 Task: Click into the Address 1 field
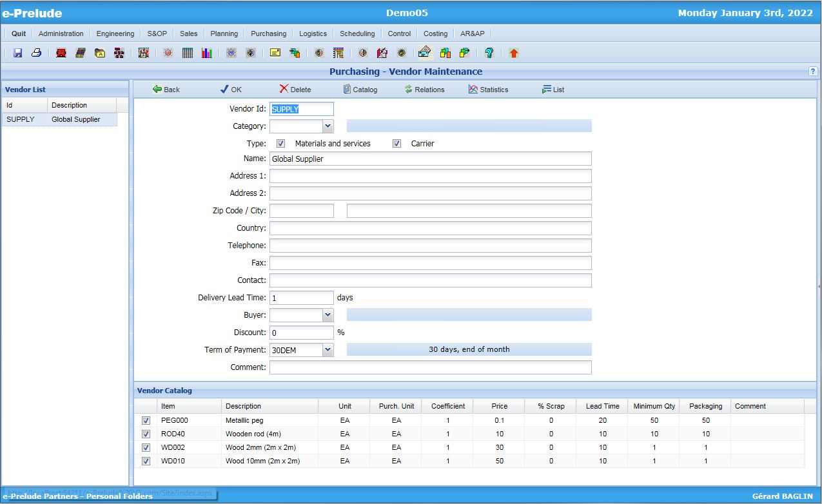point(430,176)
